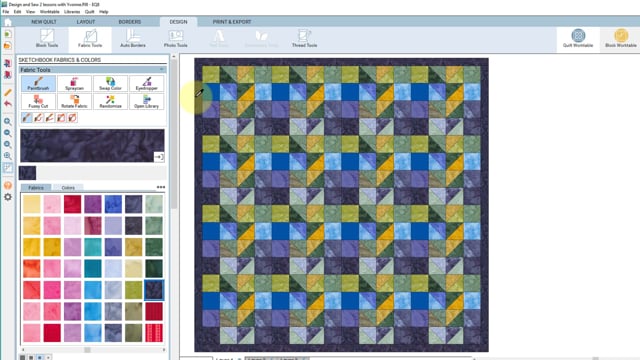Open the three-dot palette options menu
Image resolution: width=640 pixels, height=360 pixels.
[x=161, y=187]
